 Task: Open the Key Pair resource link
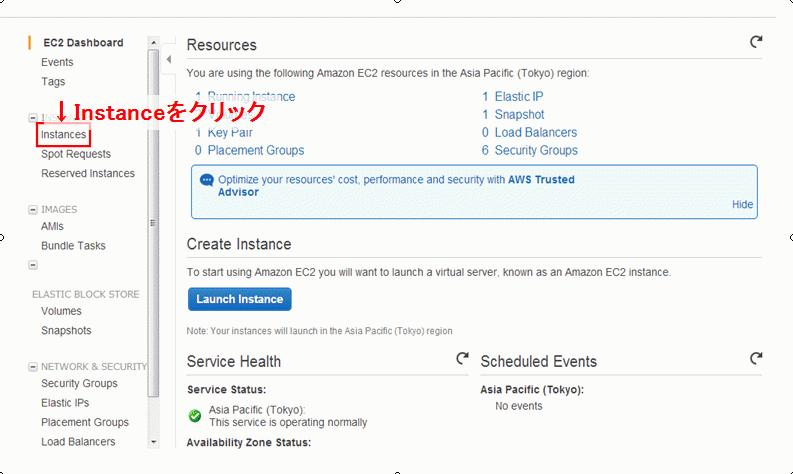tap(224, 133)
